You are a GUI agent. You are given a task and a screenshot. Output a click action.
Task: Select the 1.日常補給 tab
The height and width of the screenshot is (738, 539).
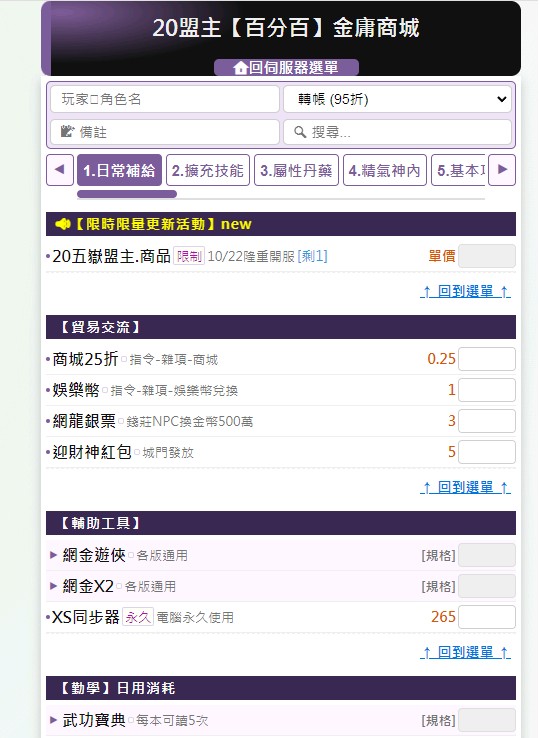[x=119, y=170]
